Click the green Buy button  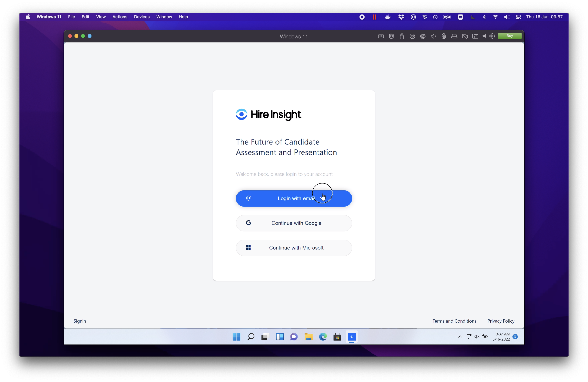[509, 36]
